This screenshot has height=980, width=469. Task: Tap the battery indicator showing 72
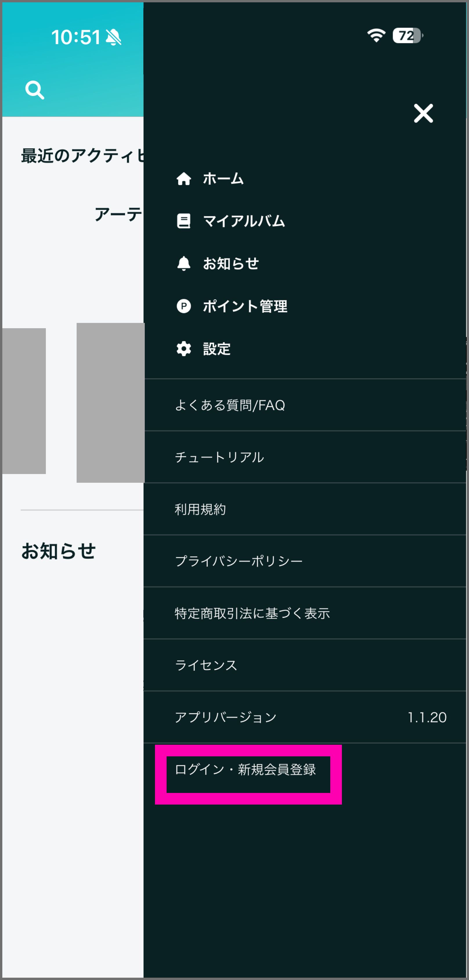[x=407, y=36]
